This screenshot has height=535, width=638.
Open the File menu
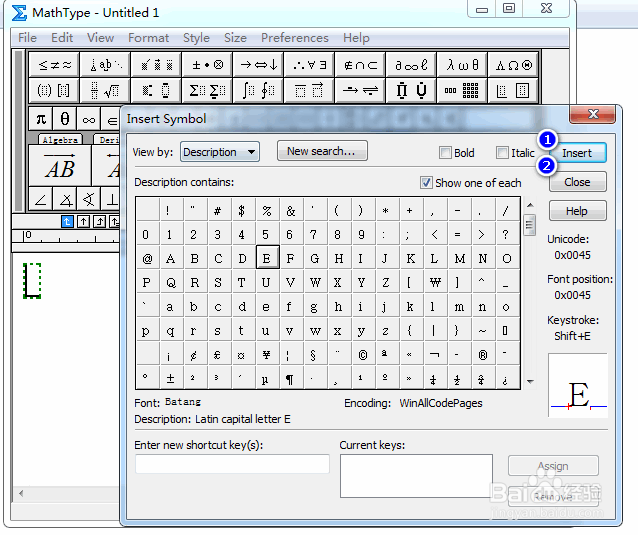click(27, 38)
